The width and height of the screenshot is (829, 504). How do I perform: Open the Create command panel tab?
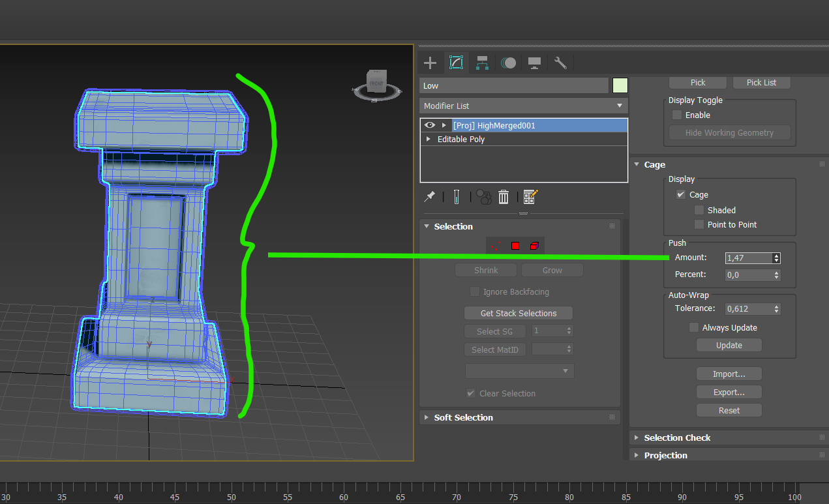tap(430, 63)
